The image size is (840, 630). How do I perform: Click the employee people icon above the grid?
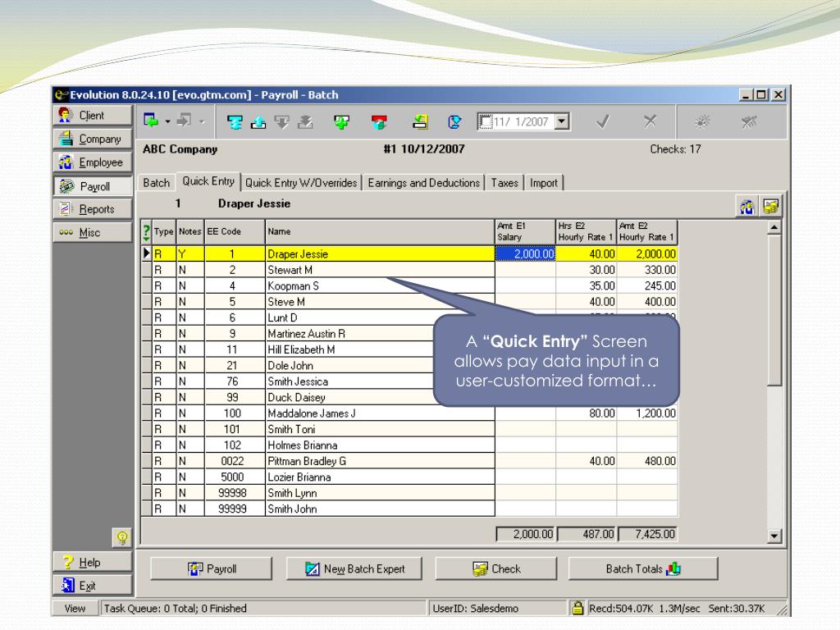click(x=747, y=206)
